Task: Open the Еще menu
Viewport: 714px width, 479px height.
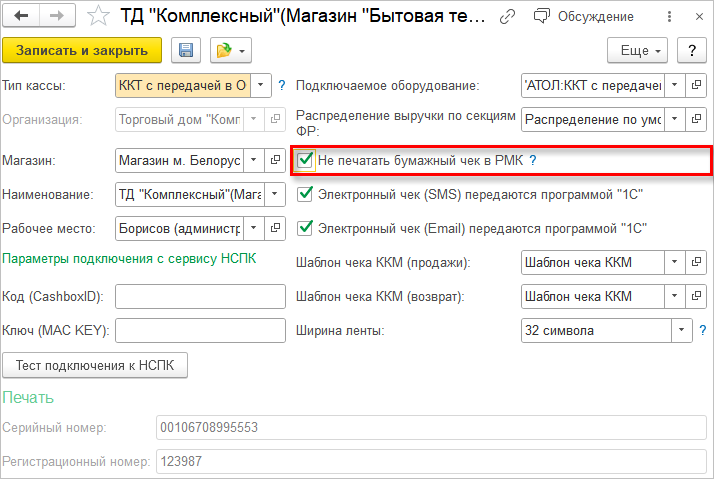Action: point(639,50)
